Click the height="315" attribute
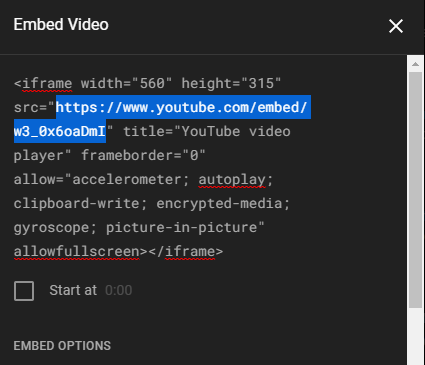 coord(231,83)
